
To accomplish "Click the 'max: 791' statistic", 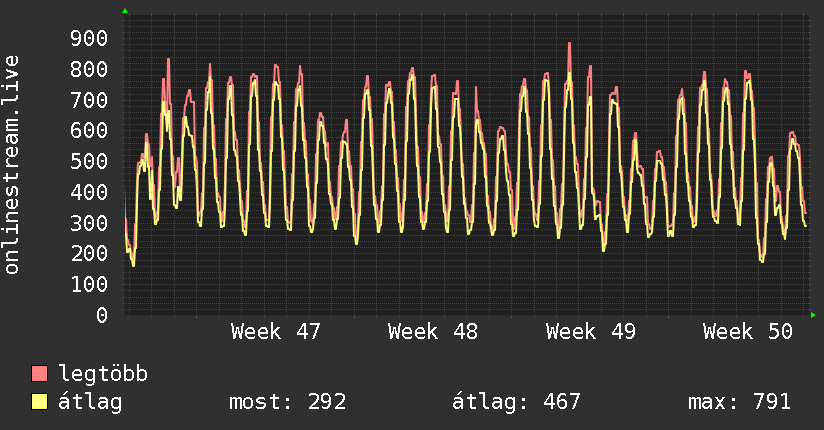I will pyautogui.click(x=739, y=402).
